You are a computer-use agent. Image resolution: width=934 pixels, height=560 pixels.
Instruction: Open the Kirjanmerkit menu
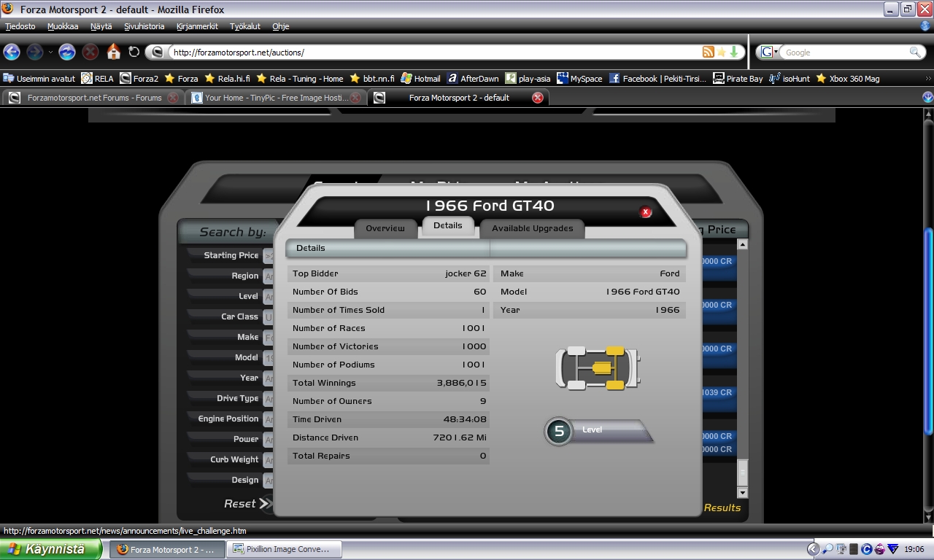tap(197, 26)
